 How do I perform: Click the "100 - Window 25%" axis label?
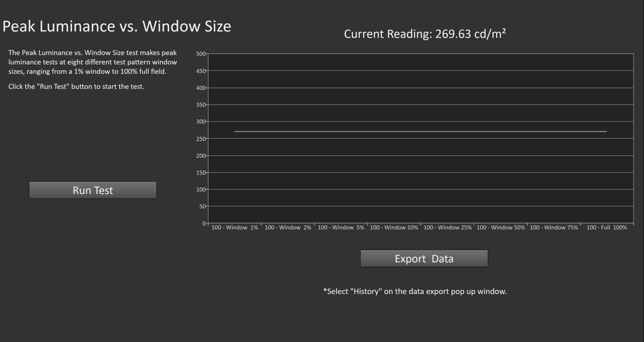click(x=448, y=227)
